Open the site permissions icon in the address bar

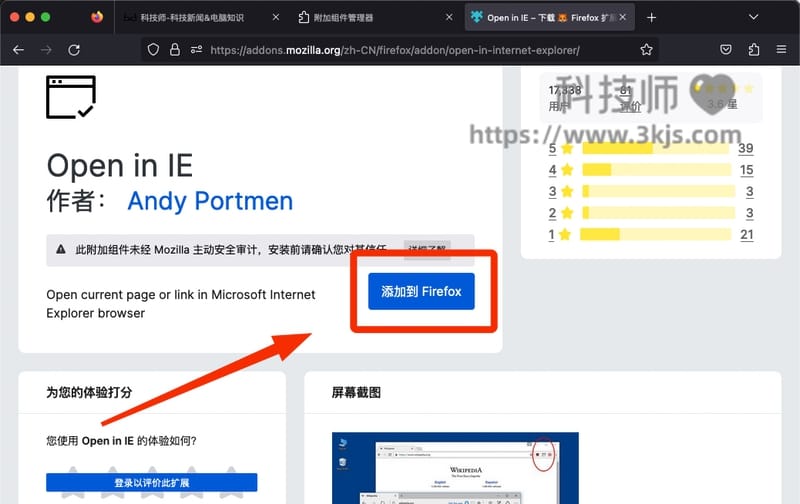[196, 49]
